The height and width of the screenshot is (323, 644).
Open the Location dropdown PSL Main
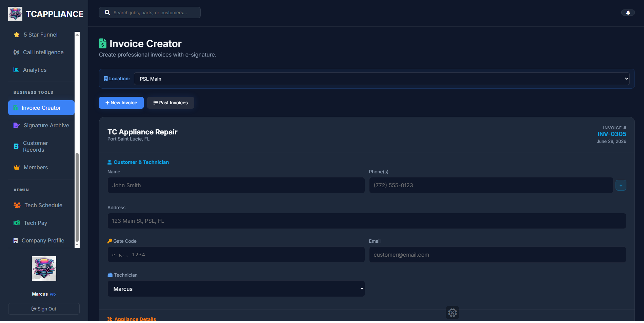point(382,79)
